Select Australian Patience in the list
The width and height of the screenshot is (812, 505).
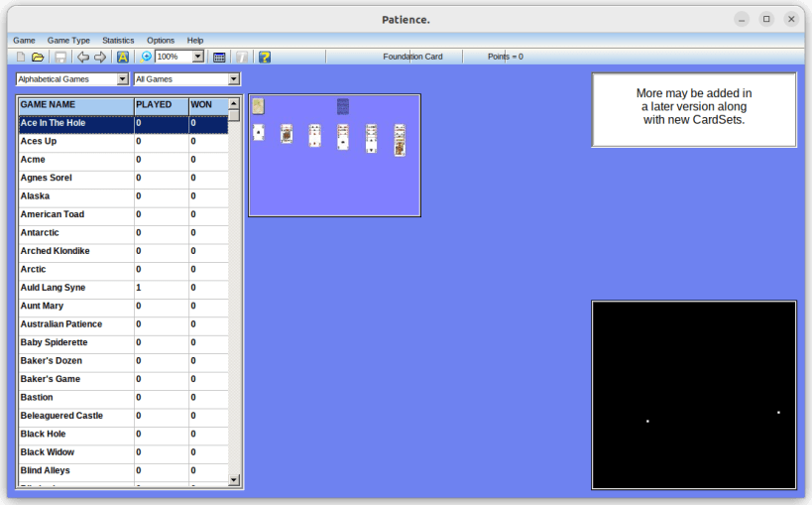123,324
